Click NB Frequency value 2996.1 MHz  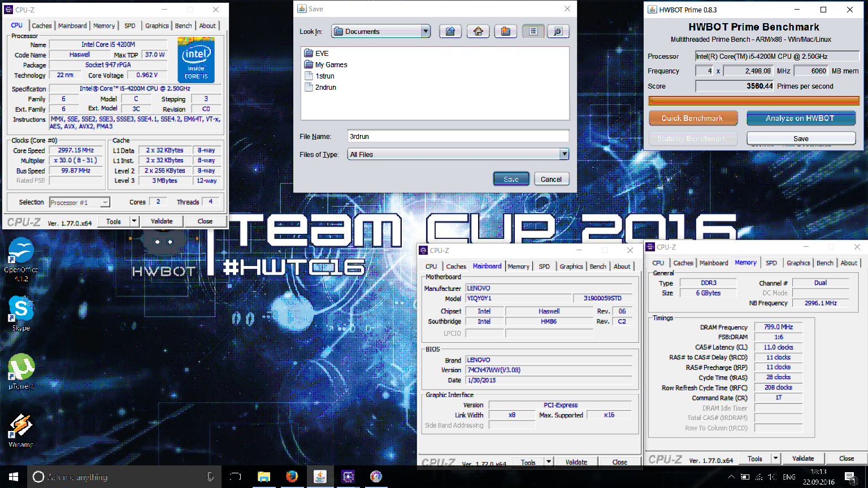tap(821, 303)
